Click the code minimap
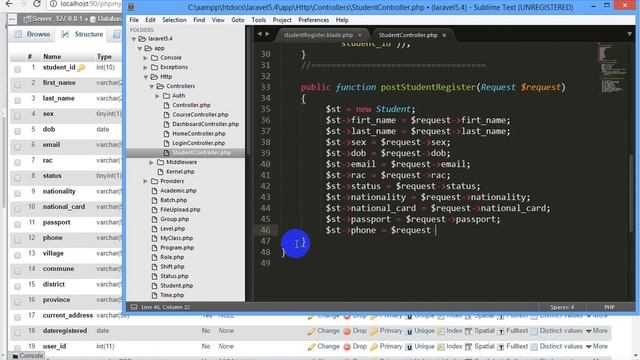This screenshot has height=360, width=640. [612, 69]
